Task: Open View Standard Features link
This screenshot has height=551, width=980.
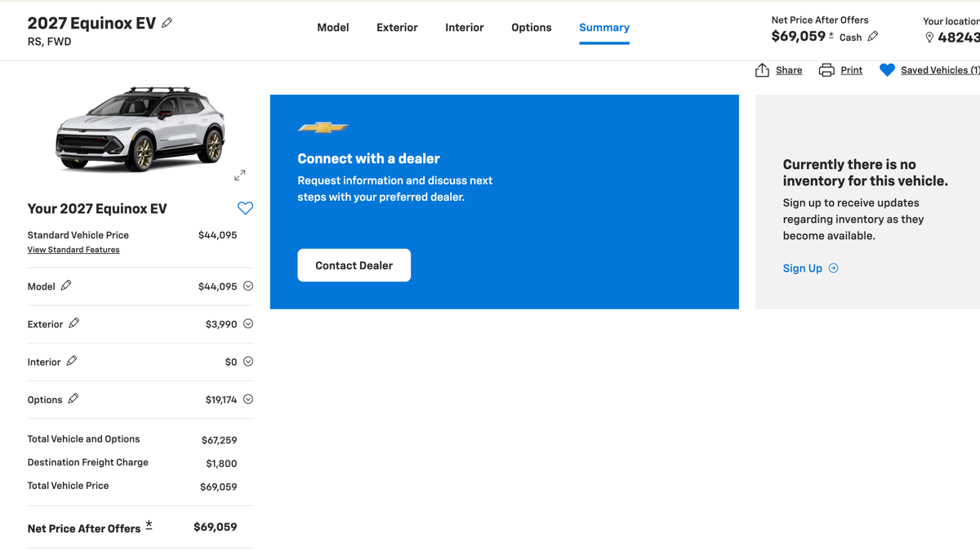Action: pyautogui.click(x=73, y=250)
